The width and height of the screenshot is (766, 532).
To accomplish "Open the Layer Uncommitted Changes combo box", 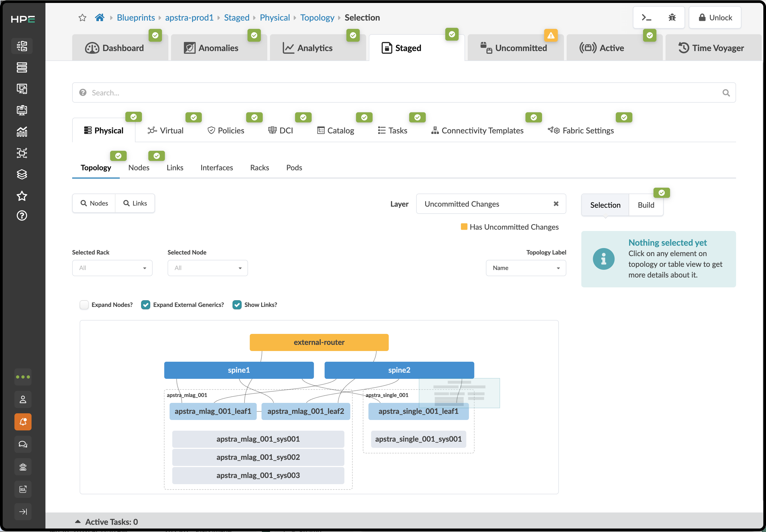I will tap(491, 204).
